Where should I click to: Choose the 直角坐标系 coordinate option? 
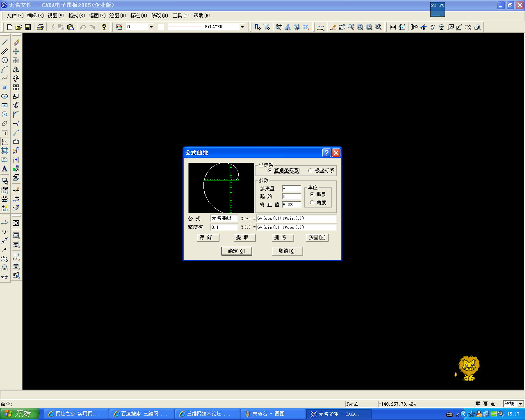(x=283, y=171)
